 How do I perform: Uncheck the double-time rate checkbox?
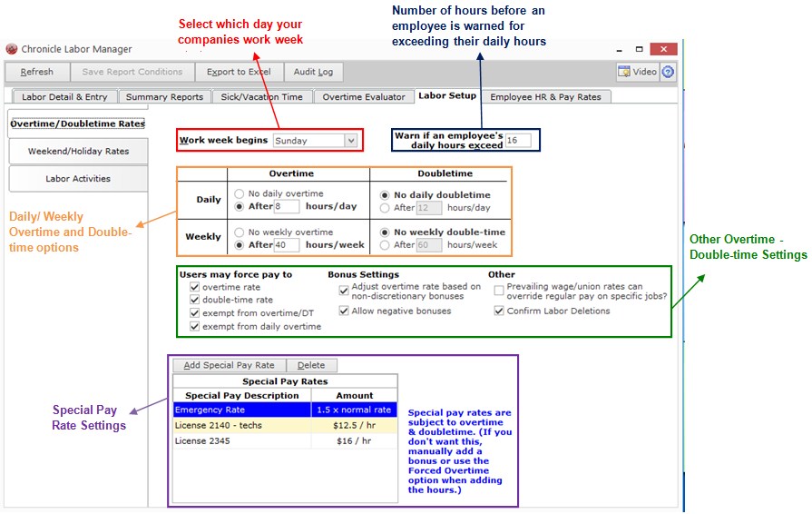pyautogui.click(x=195, y=300)
